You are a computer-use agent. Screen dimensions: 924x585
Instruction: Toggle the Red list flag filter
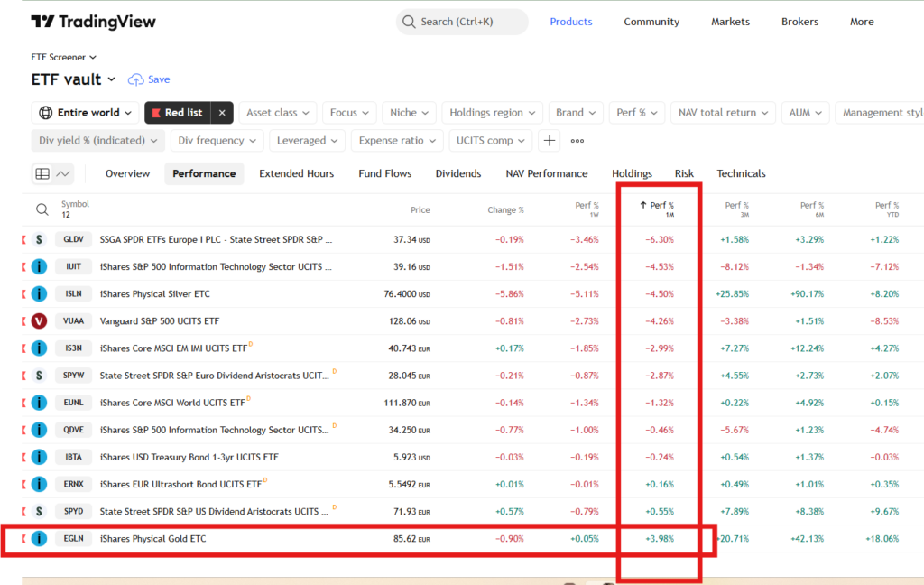[175, 113]
